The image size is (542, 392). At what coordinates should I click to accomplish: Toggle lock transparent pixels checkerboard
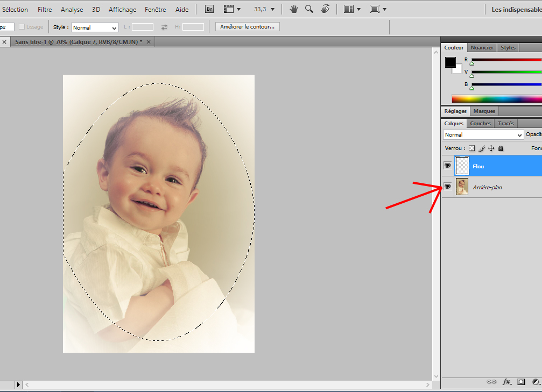tap(472, 148)
